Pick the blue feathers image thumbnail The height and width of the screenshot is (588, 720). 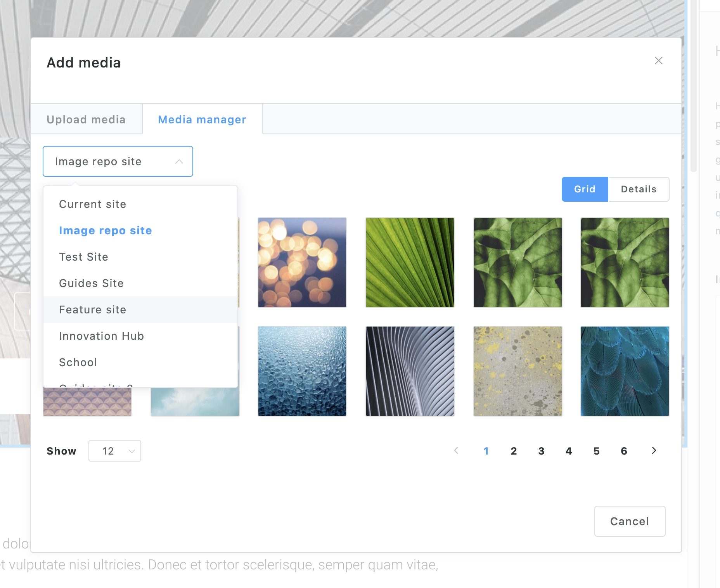[625, 371]
